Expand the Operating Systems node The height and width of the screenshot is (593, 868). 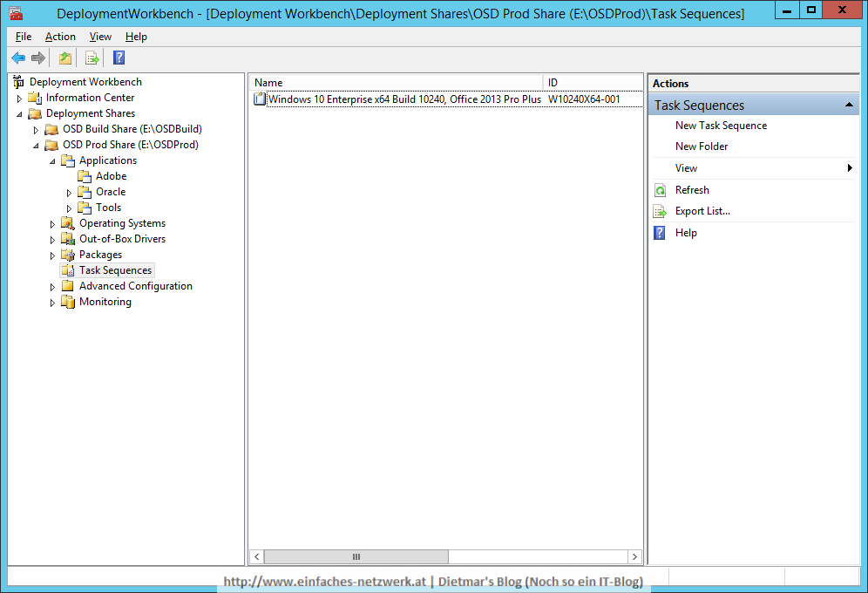52,224
